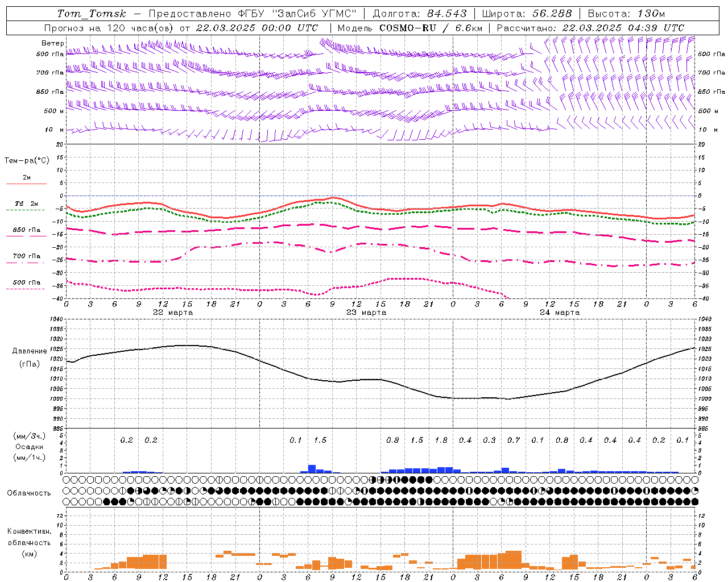Click the precipitation value "0.3"
728x582 pixels.
coord(489,440)
